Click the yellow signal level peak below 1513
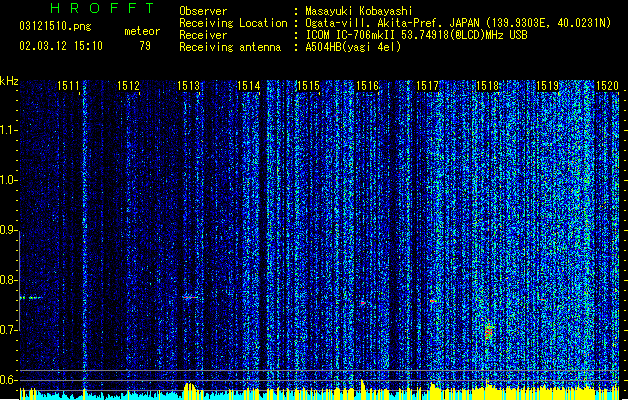Viewport: 629px width, 400px height. [x=191, y=390]
